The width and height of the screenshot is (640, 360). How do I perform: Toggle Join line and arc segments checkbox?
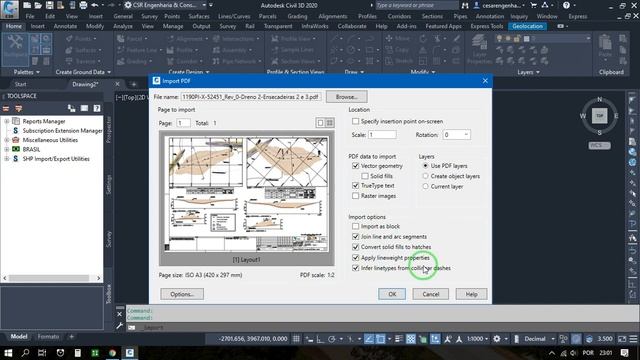coord(356,237)
